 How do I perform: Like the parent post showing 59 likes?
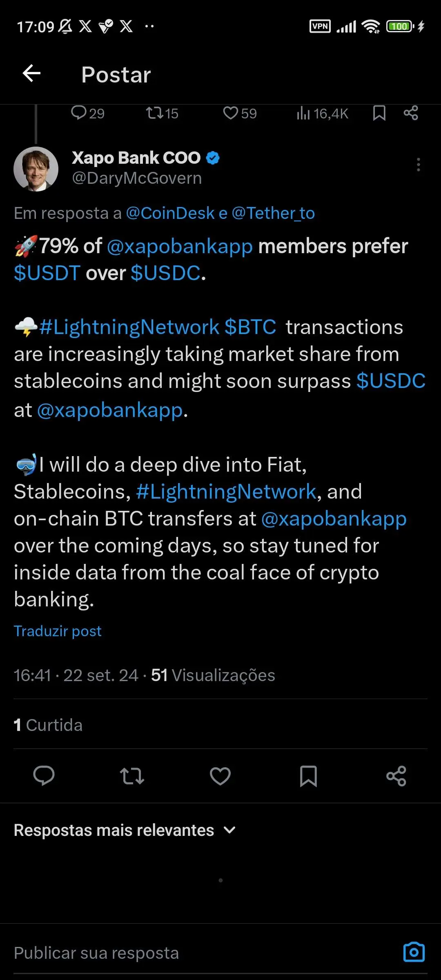[231, 113]
